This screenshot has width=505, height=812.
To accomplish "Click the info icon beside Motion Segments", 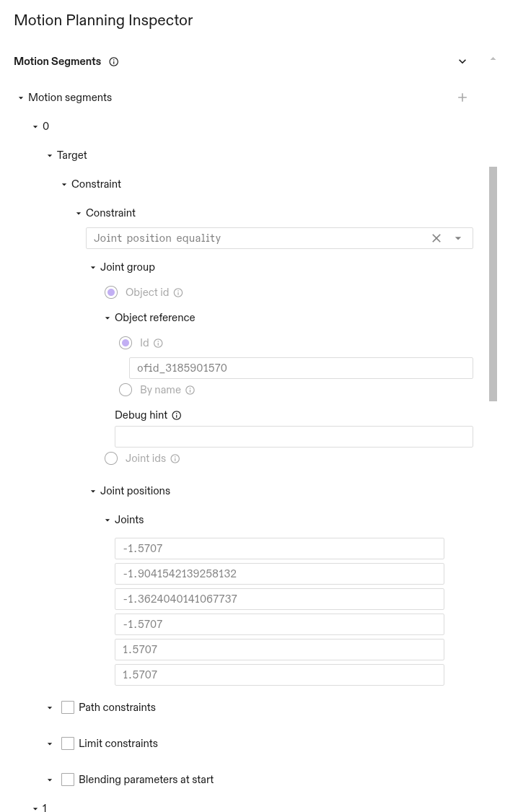I will (113, 61).
